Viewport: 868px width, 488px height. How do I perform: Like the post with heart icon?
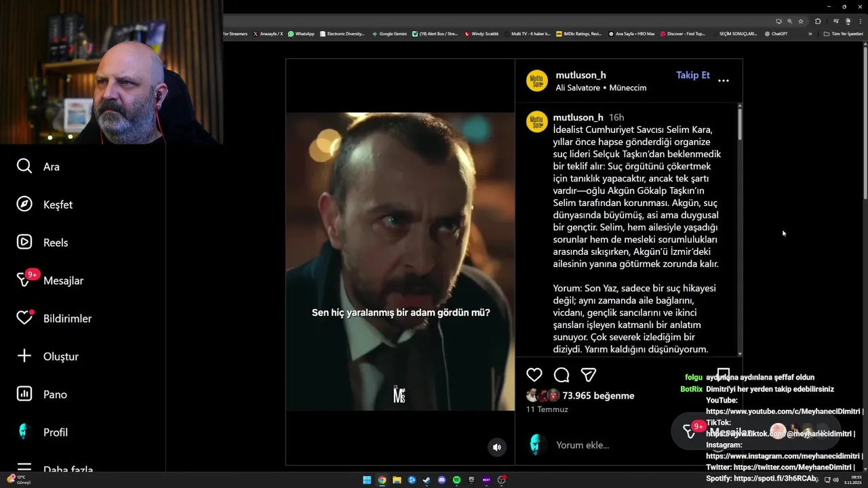tap(534, 375)
